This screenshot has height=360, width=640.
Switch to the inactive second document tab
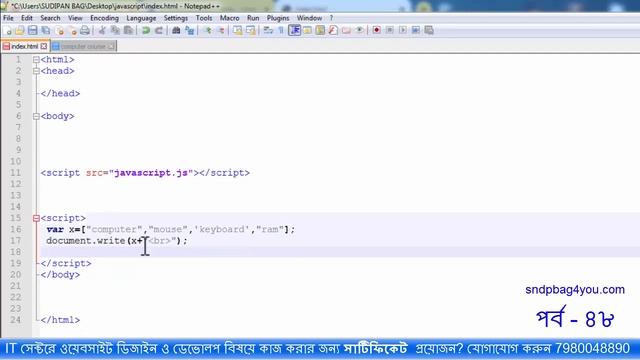[x=83, y=46]
